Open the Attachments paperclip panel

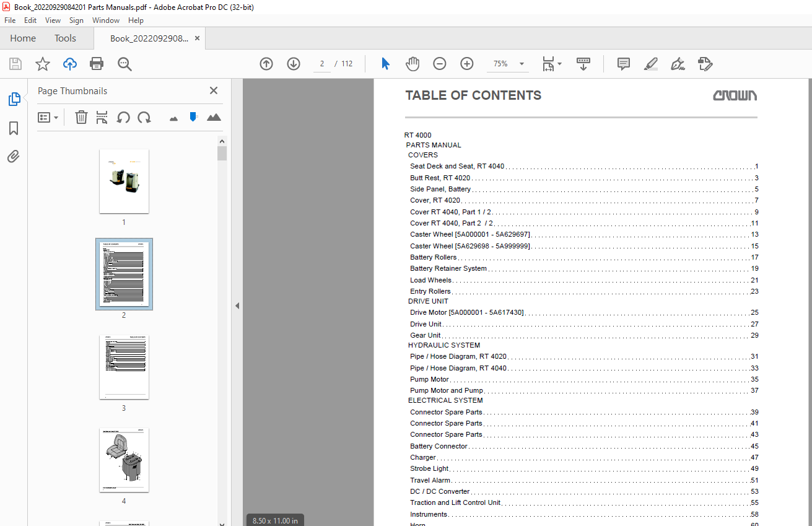[14, 157]
